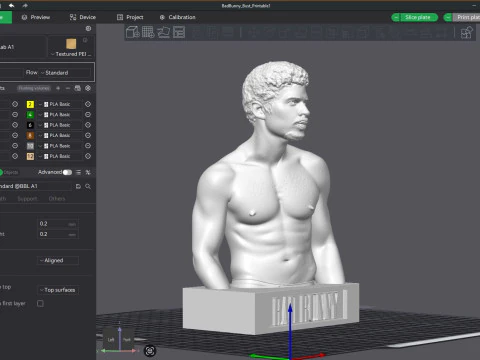
Task: Pick the gray filament 10 color swatch
Action: point(30,146)
